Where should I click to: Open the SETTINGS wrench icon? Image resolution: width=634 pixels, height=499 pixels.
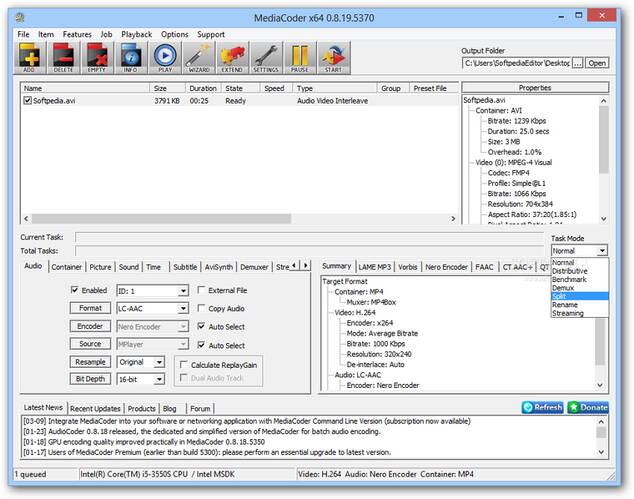(x=266, y=57)
